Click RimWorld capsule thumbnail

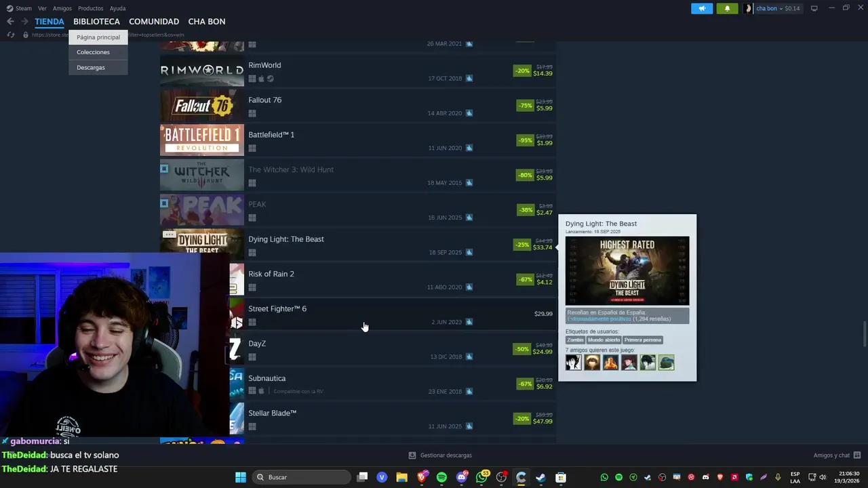(202, 70)
